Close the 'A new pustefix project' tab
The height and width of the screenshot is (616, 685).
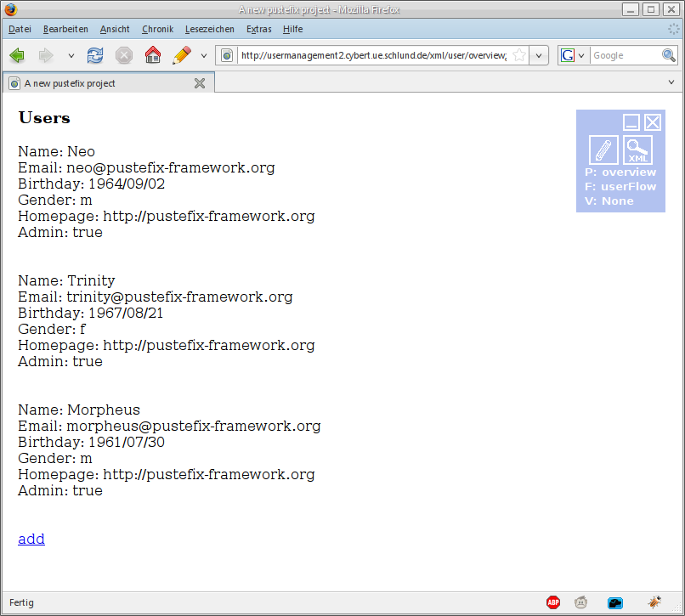tap(200, 83)
